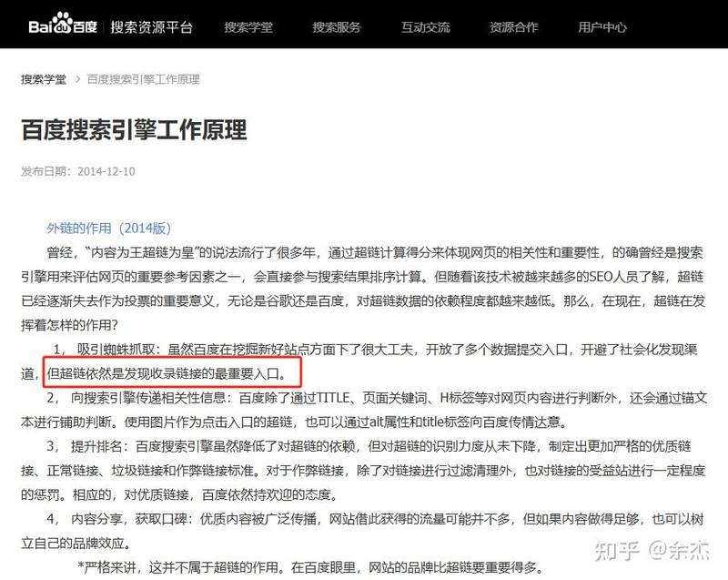
Task: Click the 搜索资源平台 platform label
Action: coord(149,26)
